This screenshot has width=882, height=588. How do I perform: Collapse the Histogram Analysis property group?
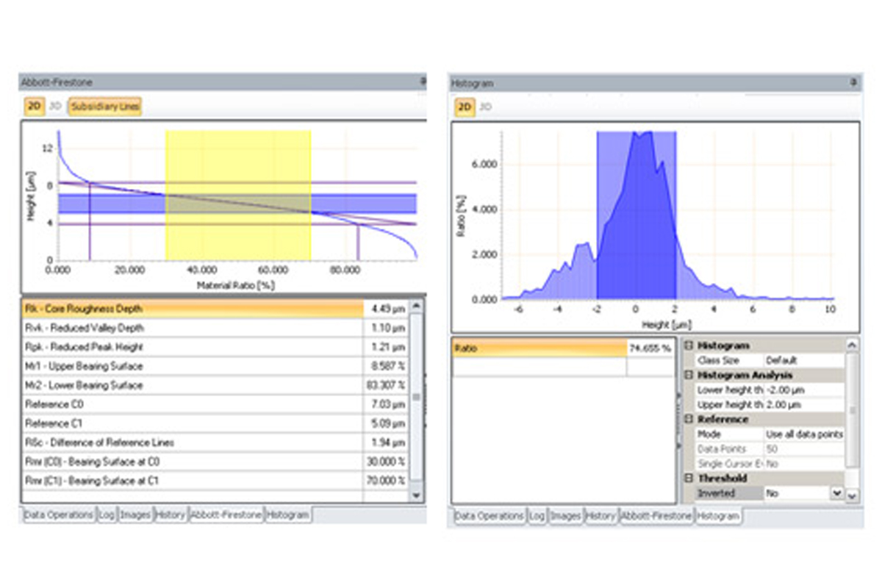688,376
